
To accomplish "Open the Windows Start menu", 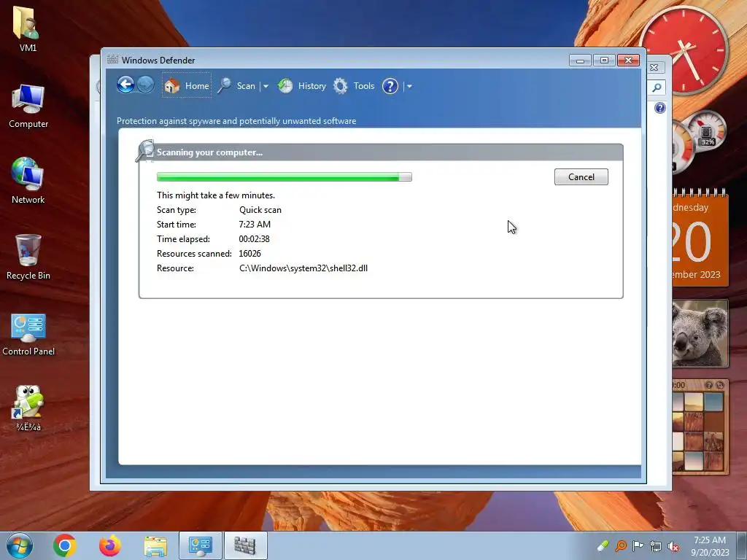I will point(19,545).
